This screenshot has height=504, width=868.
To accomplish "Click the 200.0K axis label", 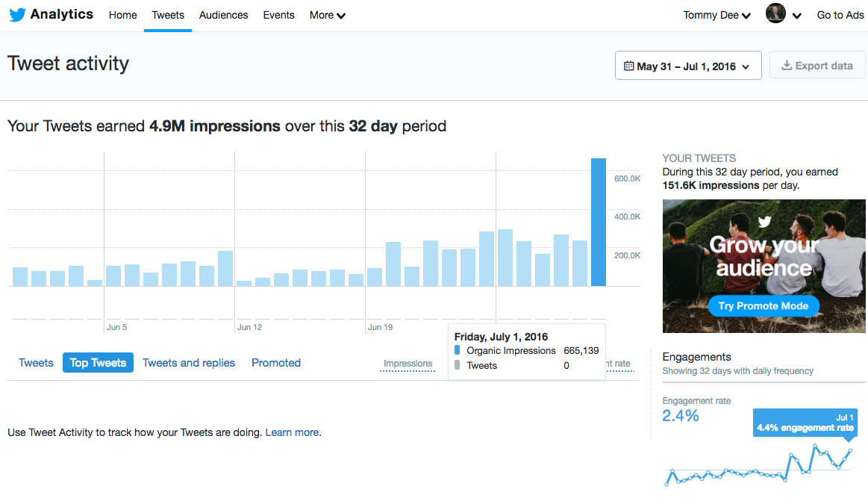I will coord(627,255).
